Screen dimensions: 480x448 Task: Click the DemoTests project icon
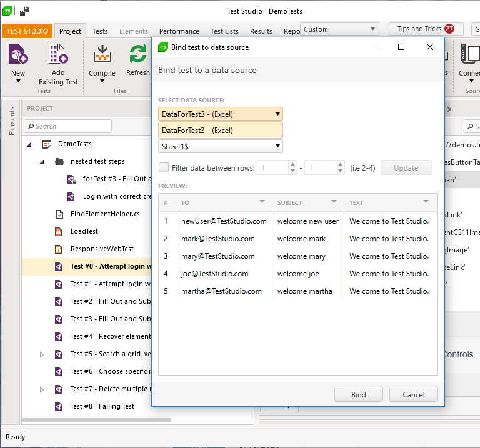tap(46, 144)
